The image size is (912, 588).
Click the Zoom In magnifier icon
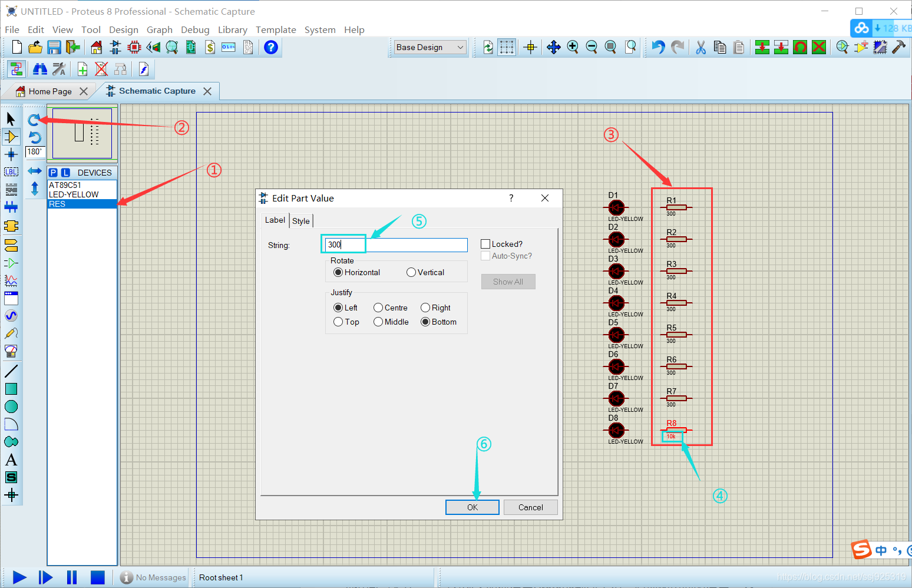click(573, 47)
